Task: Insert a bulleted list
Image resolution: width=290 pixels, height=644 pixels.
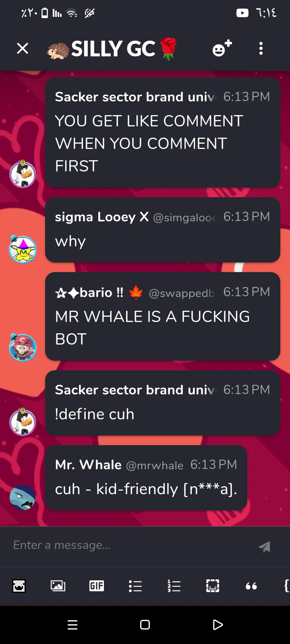Action: point(135,586)
